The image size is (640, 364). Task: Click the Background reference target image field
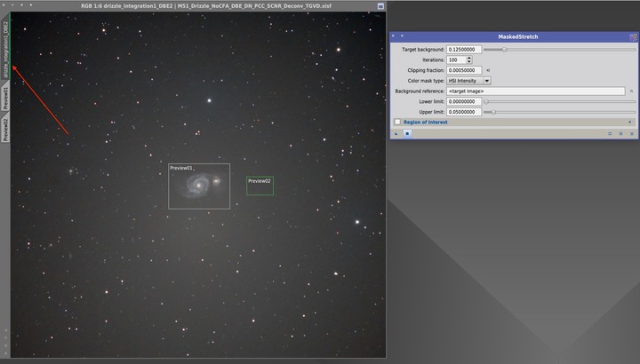pyautogui.click(x=535, y=91)
